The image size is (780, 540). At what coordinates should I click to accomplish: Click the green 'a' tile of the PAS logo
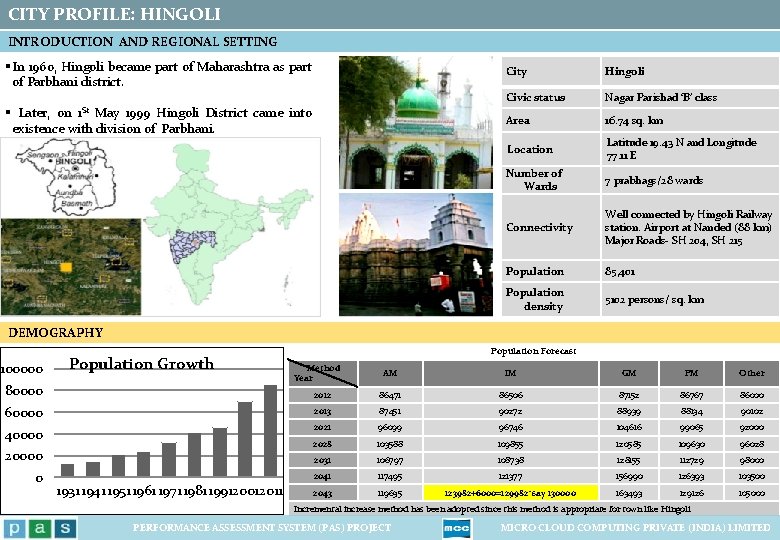tap(40, 528)
